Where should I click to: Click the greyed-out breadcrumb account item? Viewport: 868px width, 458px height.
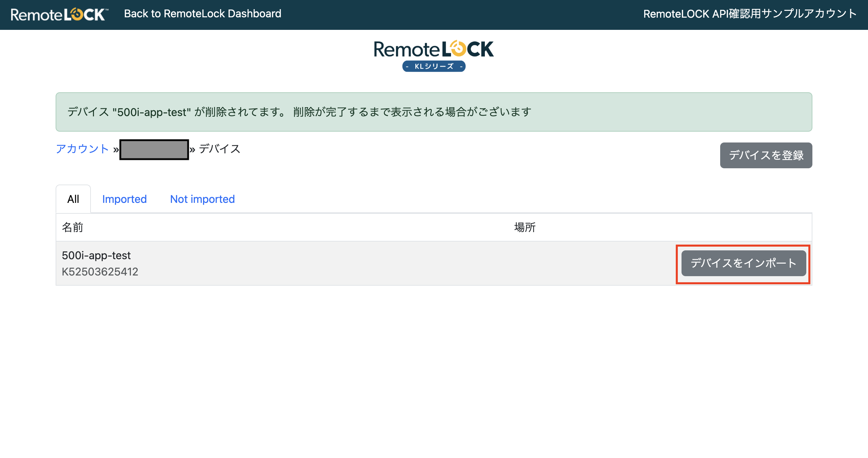[x=154, y=150]
